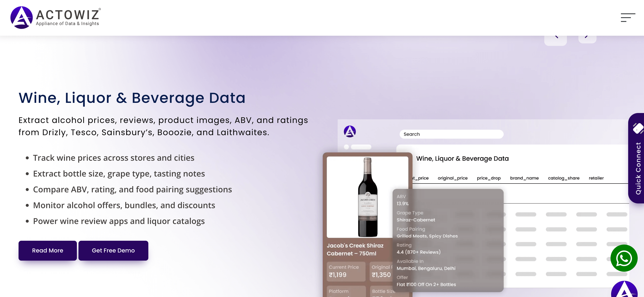Open the Quick Connect side panel
The width and height of the screenshot is (644, 297).
pos(638,168)
